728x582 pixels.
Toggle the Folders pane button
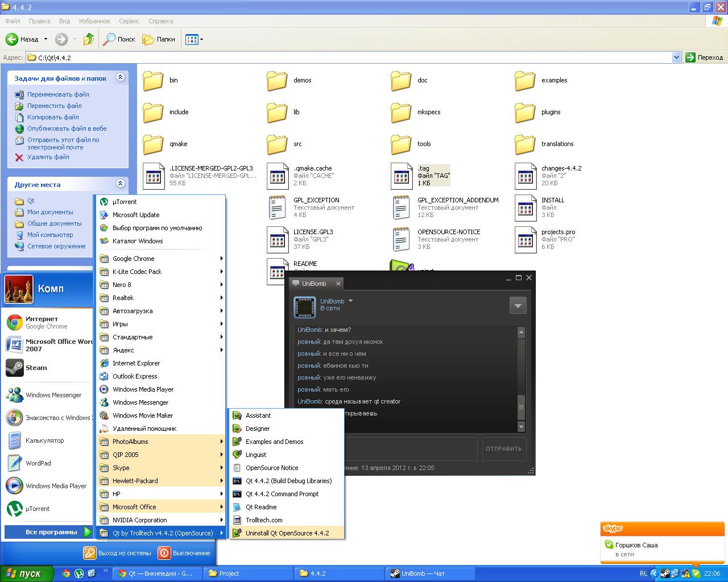pyautogui.click(x=159, y=39)
